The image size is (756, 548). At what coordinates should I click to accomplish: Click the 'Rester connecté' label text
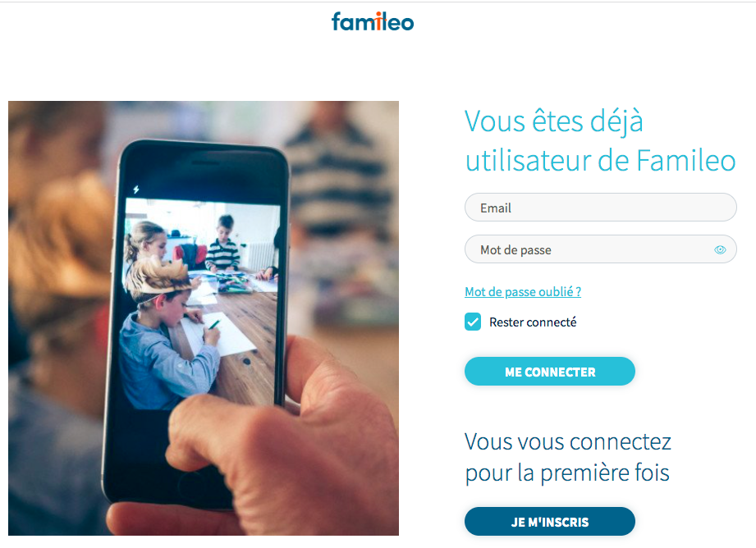(x=533, y=322)
